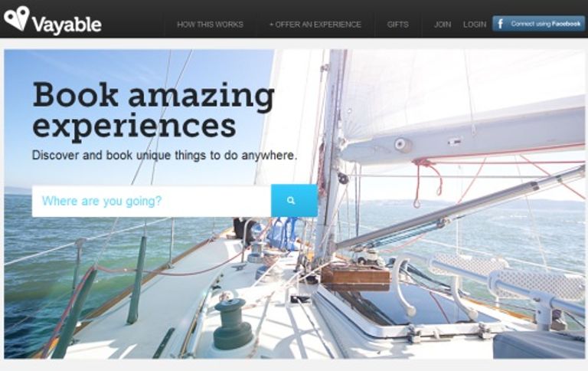Click the wooden box near the mast

coord(355,277)
